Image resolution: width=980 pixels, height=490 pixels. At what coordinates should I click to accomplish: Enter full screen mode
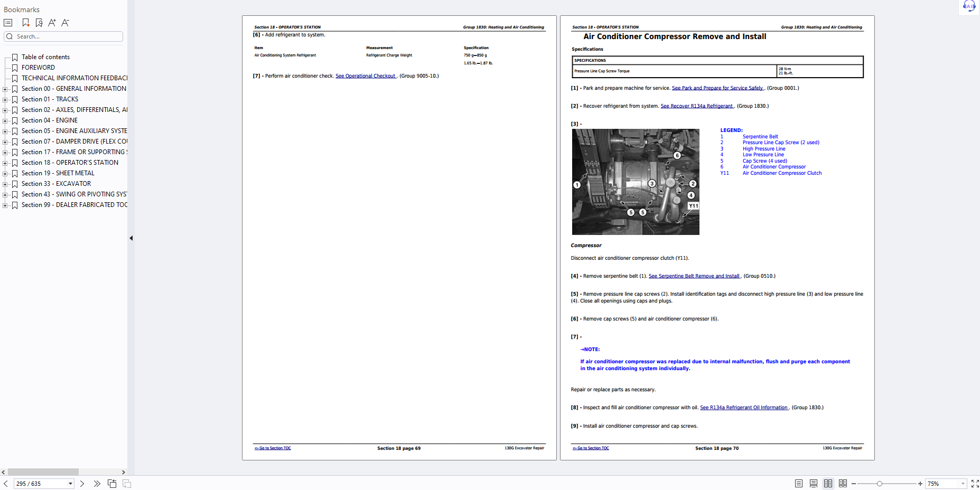click(975, 484)
